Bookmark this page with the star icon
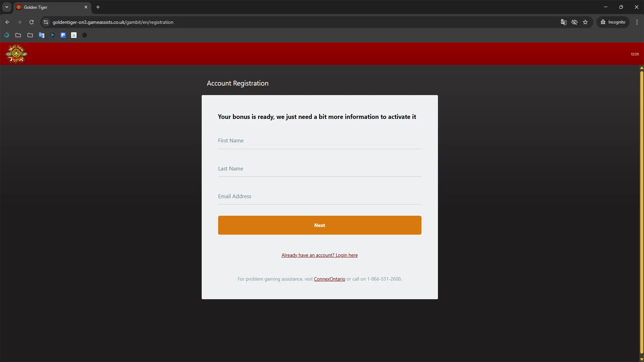Image resolution: width=644 pixels, height=362 pixels. tap(585, 22)
